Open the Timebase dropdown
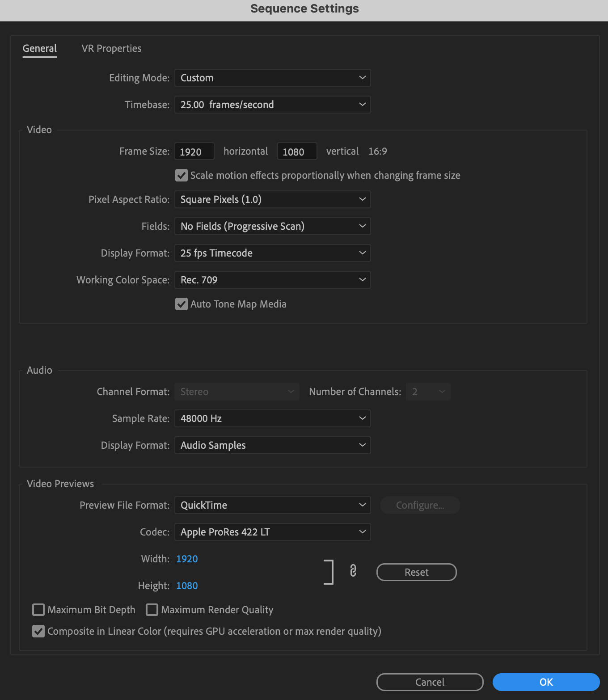Image resolution: width=608 pixels, height=700 pixels. pos(272,104)
